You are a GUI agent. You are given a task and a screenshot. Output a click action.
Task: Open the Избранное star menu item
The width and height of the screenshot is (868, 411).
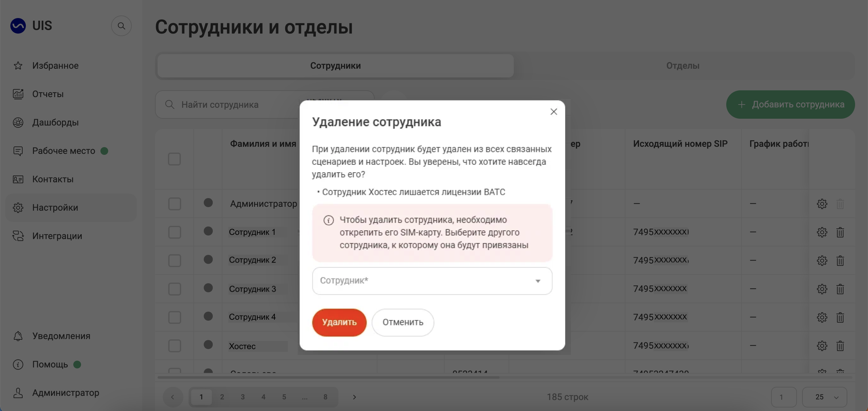[18, 65]
